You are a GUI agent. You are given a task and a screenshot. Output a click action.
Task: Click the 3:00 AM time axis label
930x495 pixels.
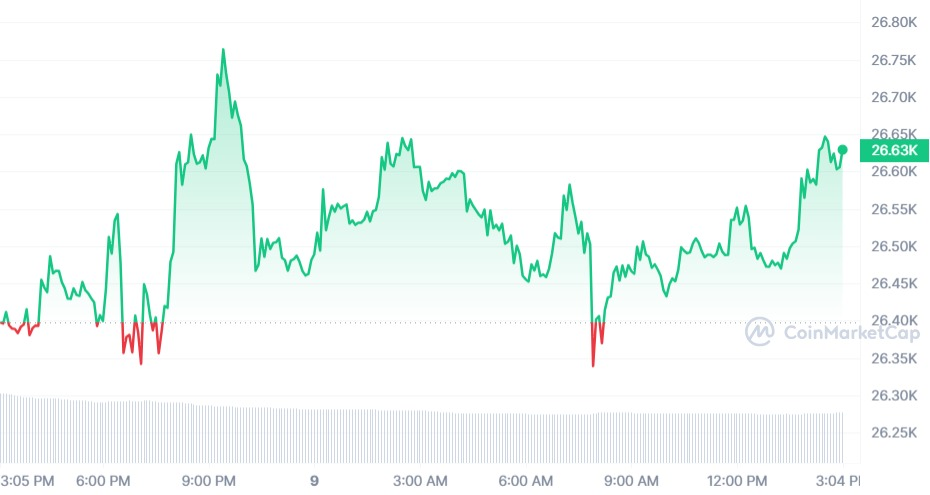pyautogui.click(x=422, y=480)
